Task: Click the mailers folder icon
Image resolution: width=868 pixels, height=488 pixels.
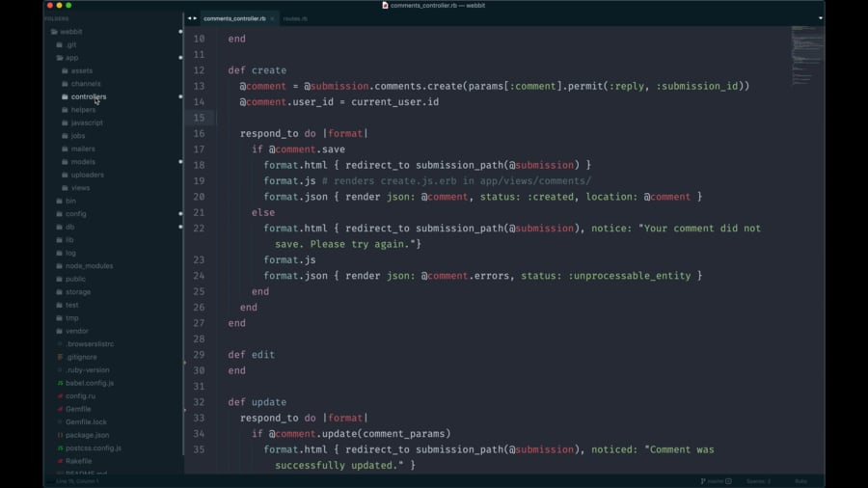Action: [65, 149]
